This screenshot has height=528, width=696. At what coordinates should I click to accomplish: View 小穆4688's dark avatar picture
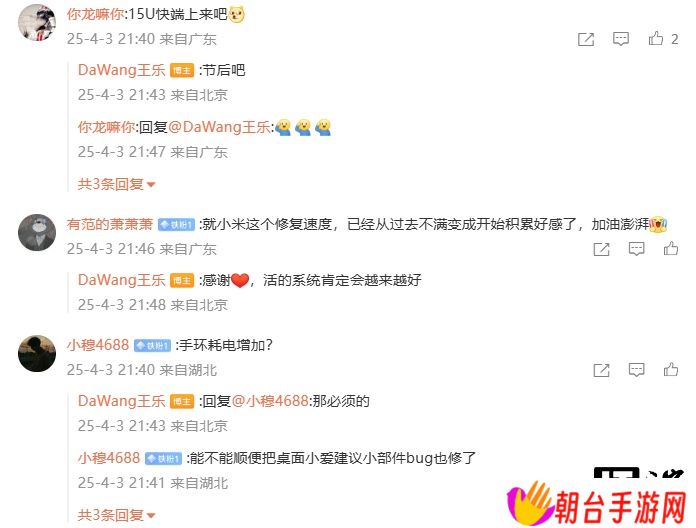(37, 353)
